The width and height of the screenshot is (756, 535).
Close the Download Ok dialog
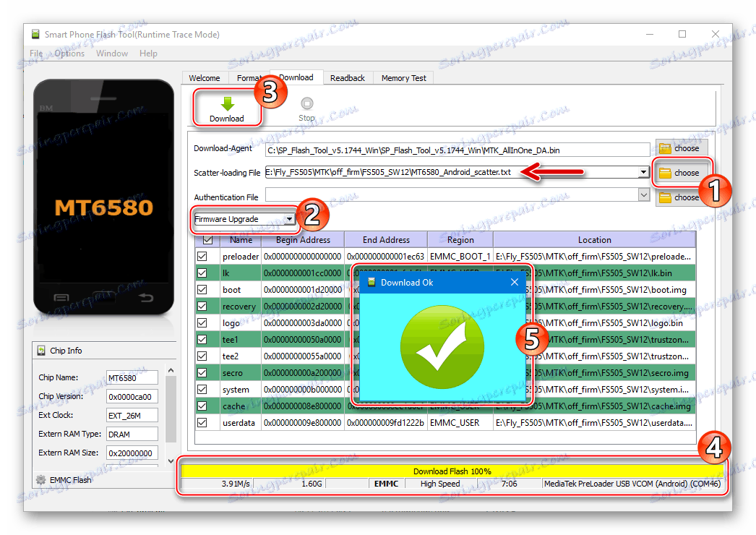click(515, 282)
